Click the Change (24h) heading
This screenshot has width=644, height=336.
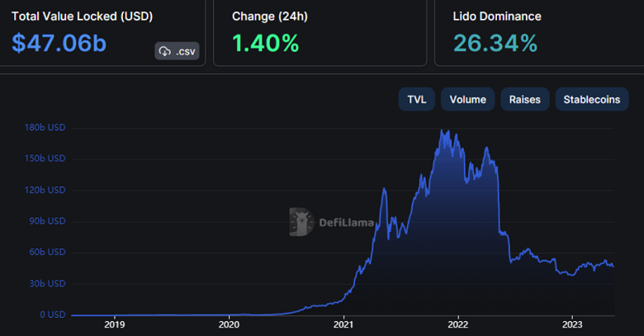pyautogui.click(x=267, y=16)
